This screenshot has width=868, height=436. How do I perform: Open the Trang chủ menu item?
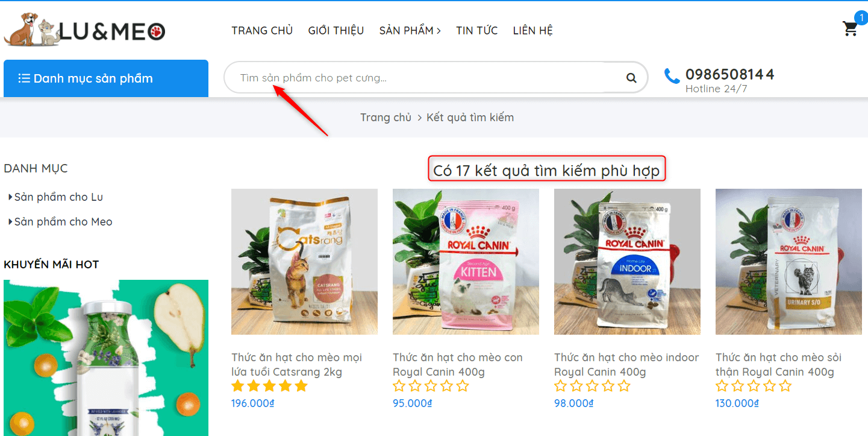[x=262, y=31]
